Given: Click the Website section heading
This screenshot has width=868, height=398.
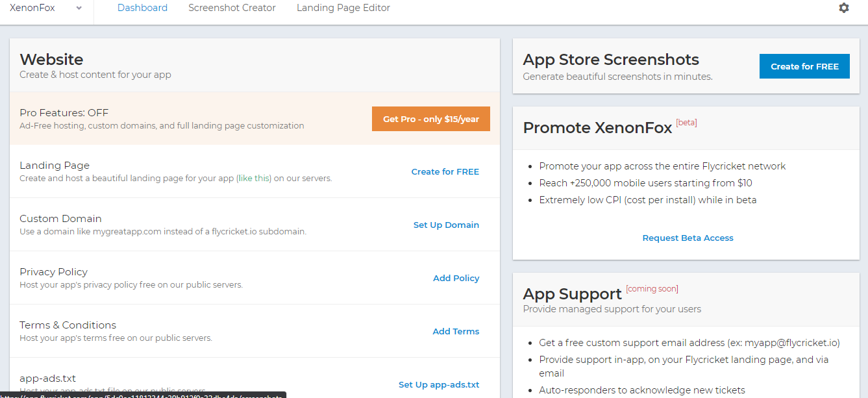Looking at the screenshot, I should [51, 60].
